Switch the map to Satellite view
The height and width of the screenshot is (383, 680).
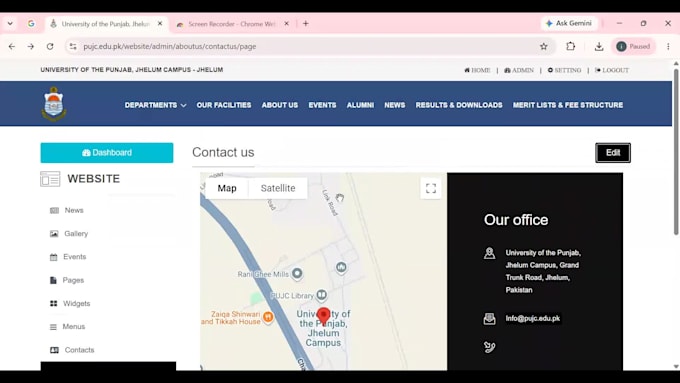click(278, 188)
